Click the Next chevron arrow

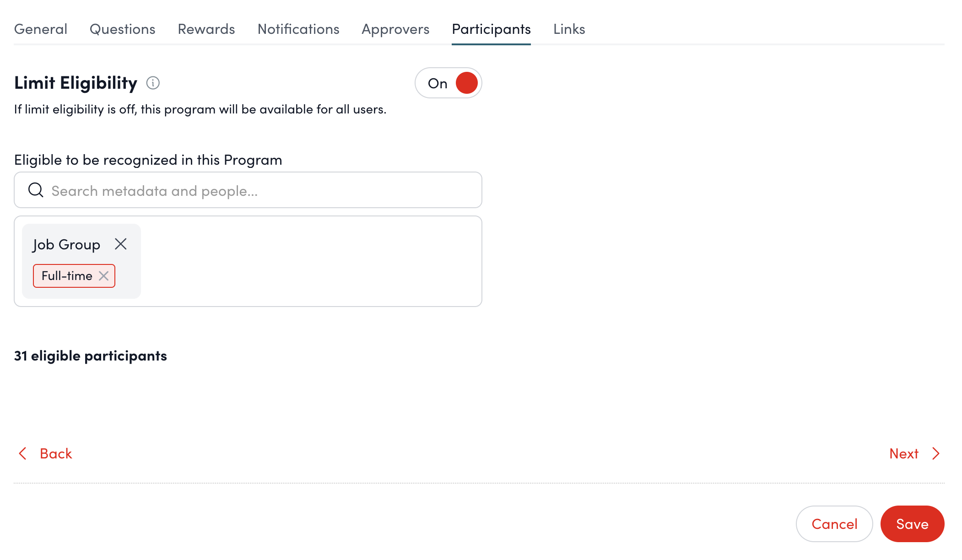pos(936,453)
